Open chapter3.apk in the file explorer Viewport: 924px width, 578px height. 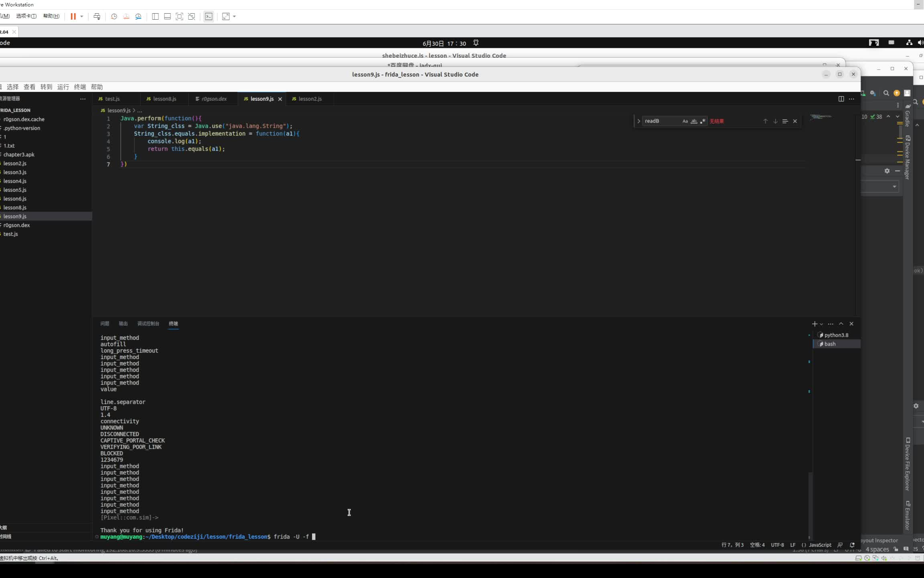pyautogui.click(x=19, y=155)
